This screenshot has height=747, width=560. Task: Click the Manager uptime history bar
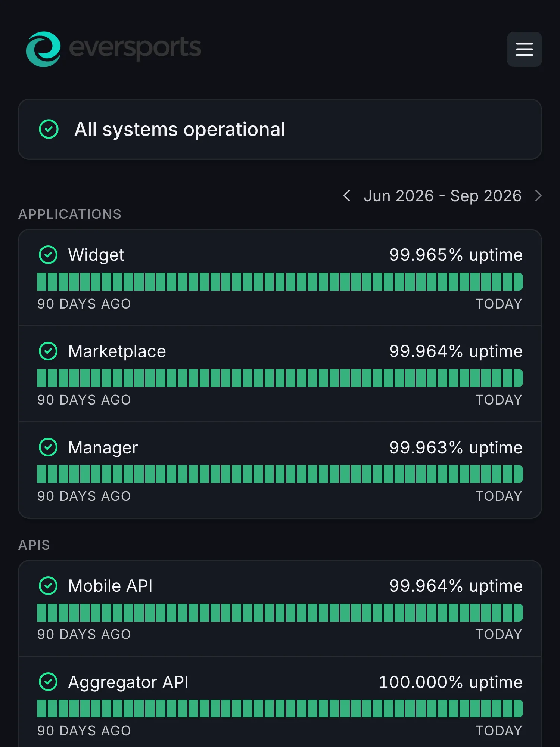click(x=280, y=474)
